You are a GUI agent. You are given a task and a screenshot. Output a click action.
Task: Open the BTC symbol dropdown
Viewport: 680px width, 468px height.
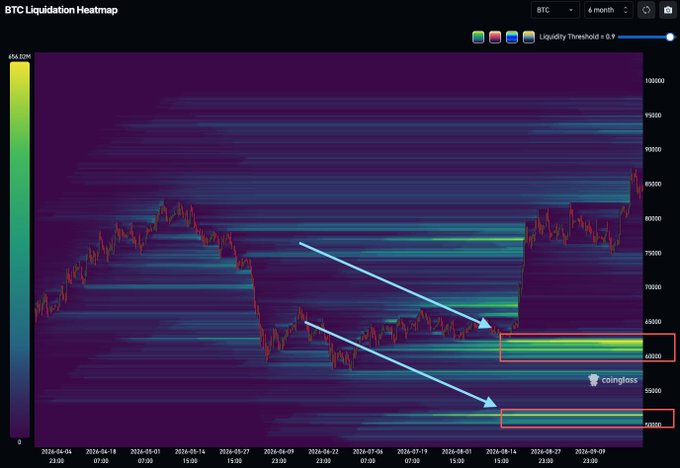coord(555,10)
